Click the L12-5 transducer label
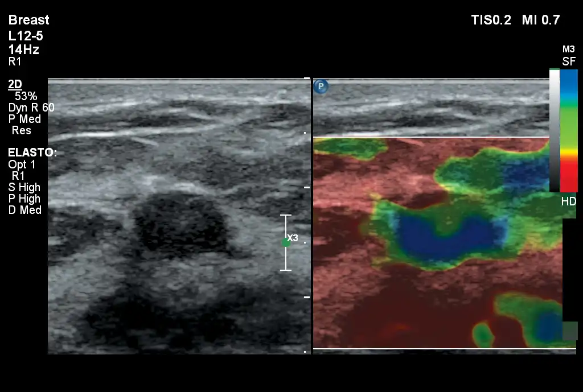Image resolution: width=583 pixels, height=392 pixels. click(26, 35)
